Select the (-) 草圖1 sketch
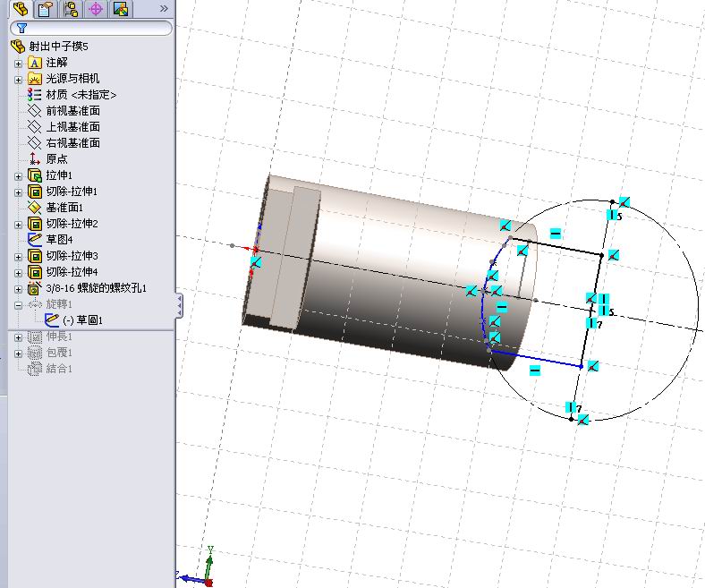The image size is (705, 588). (82, 320)
